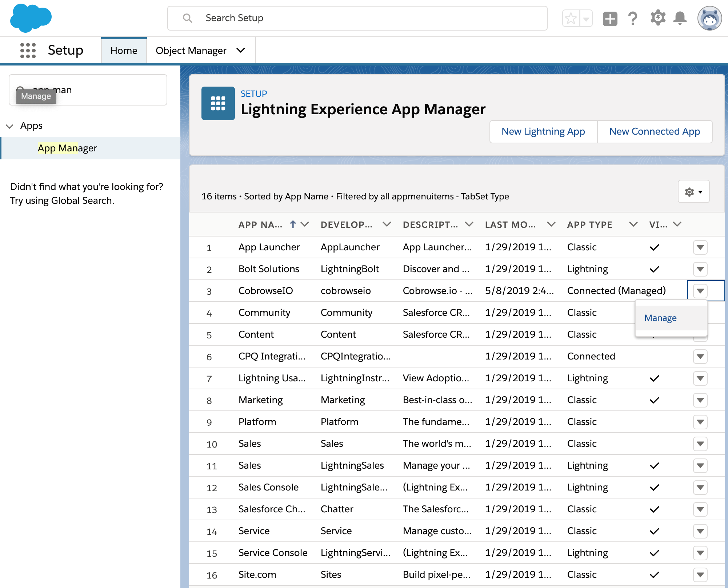Open the list view gear controls
Viewport: 728px width, 588px height.
pos(693,191)
